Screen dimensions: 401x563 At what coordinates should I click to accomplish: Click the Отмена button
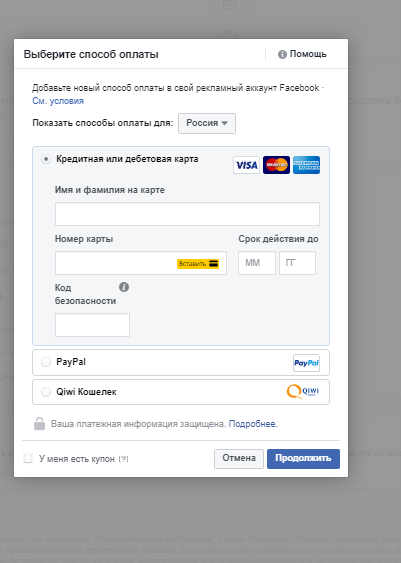[x=239, y=459]
